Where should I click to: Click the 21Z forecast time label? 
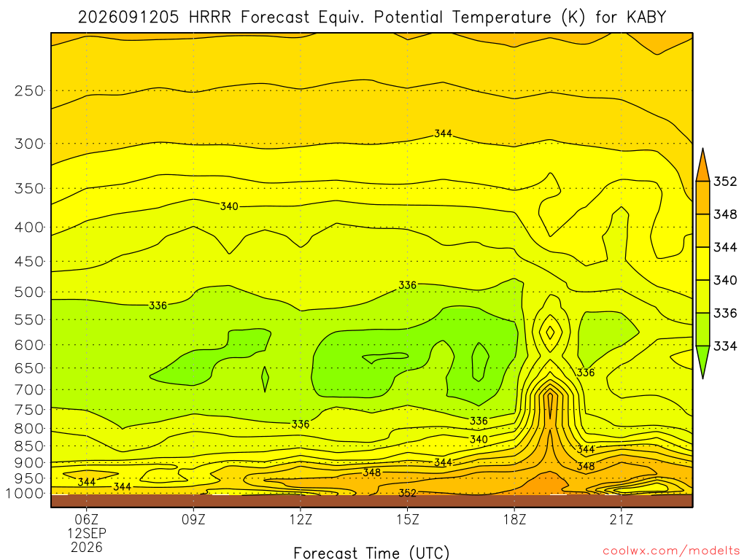click(622, 519)
